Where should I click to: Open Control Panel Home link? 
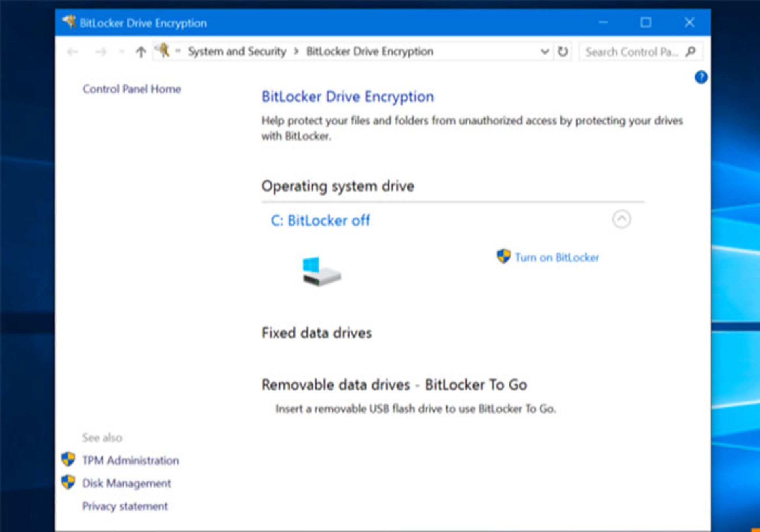(131, 89)
